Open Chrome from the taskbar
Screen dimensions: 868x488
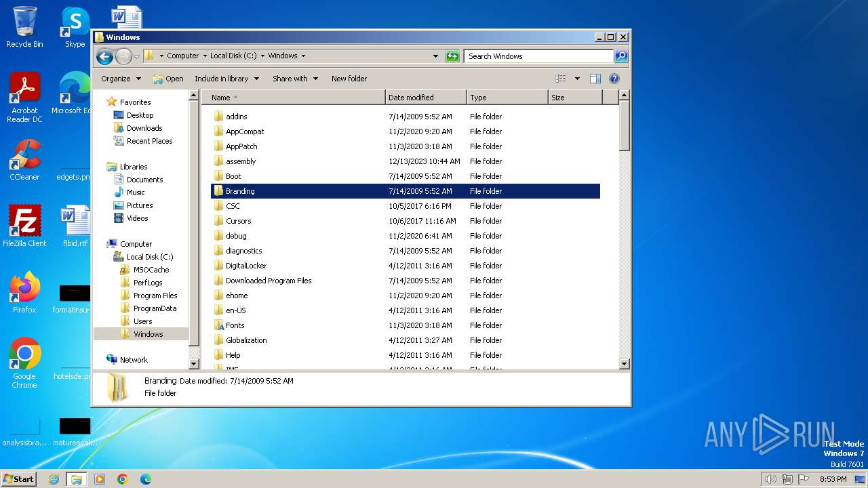coord(123,479)
